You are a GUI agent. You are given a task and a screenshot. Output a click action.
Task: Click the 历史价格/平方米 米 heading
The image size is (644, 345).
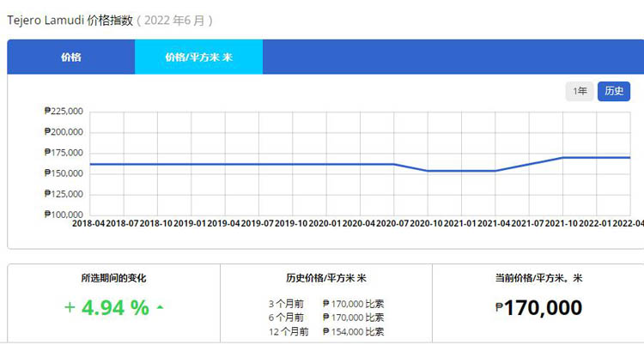[326, 278]
